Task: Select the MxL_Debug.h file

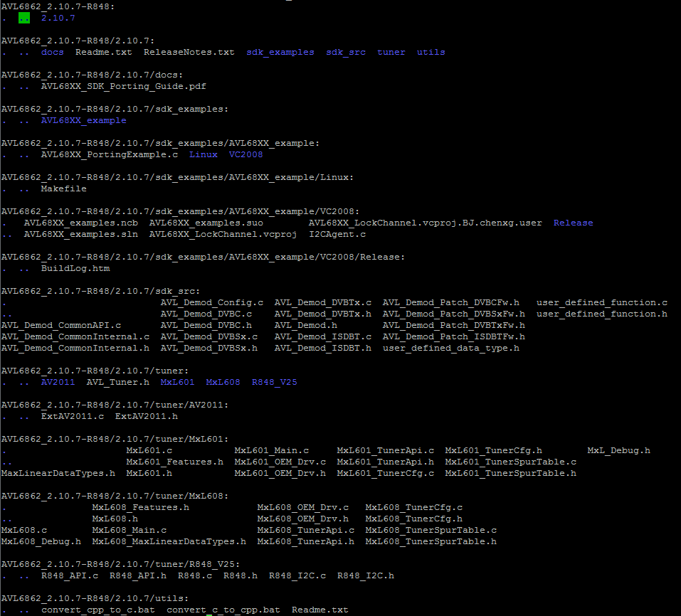Action: click(618, 450)
